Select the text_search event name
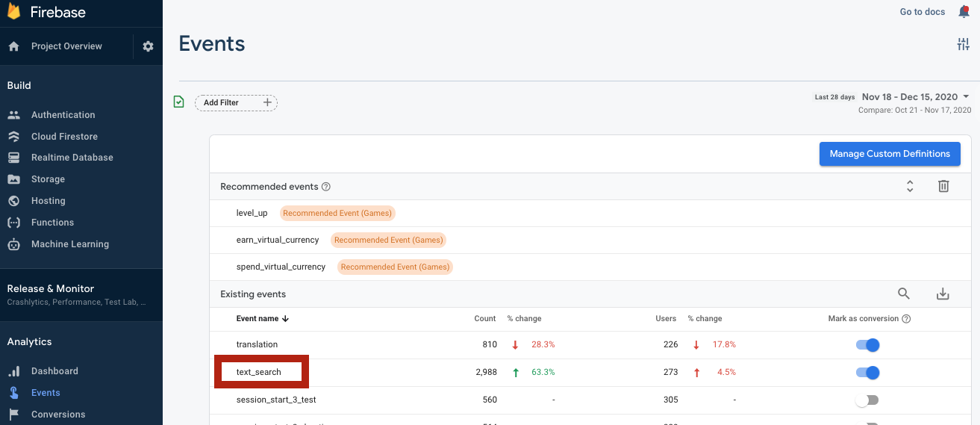 click(258, 372)
